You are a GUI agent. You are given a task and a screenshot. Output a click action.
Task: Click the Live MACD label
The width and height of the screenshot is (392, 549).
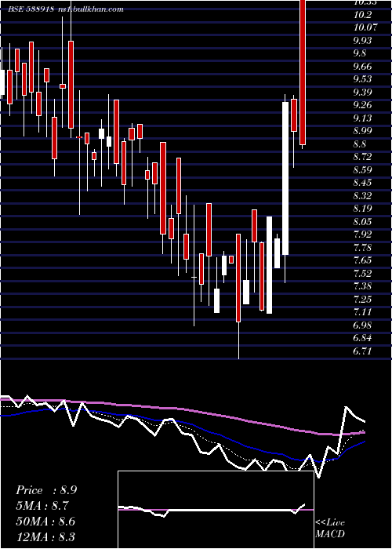tap(330, 529)
